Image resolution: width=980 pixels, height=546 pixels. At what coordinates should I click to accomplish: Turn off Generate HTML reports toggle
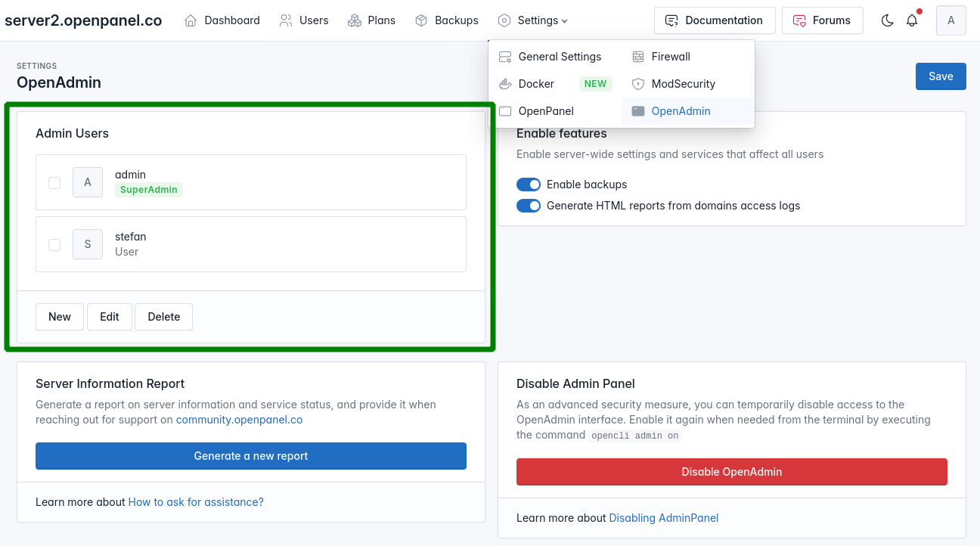click(529, 206)
